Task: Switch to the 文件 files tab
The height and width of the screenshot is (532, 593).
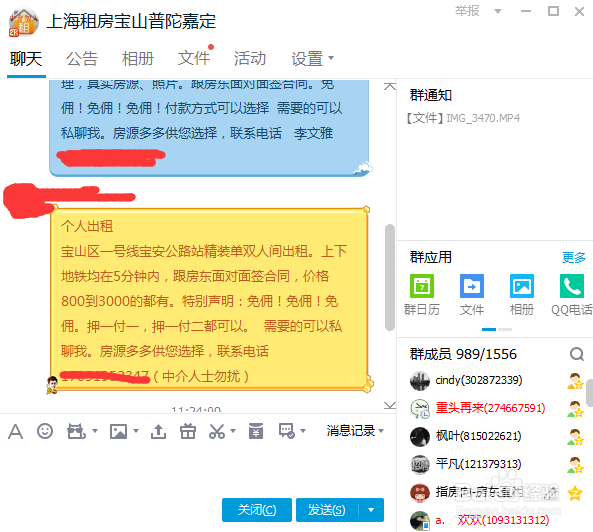Action: coord(194,59)
